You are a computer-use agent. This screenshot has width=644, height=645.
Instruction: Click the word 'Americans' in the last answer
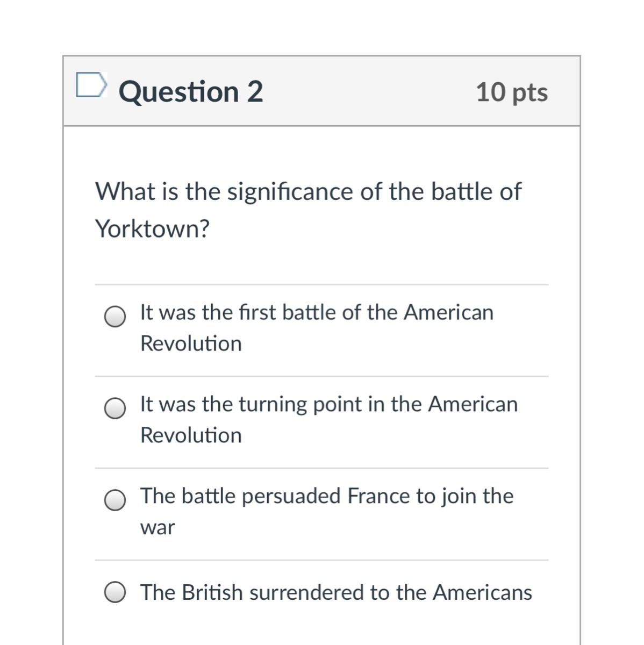click(482, 592)
